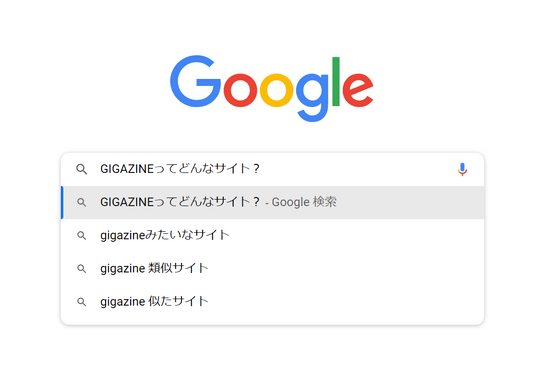Select the gigazineみたいなサイト suggestion
The height and width of the screenshot is (367, 560).
pyautogui.click(x=272, y=236)
